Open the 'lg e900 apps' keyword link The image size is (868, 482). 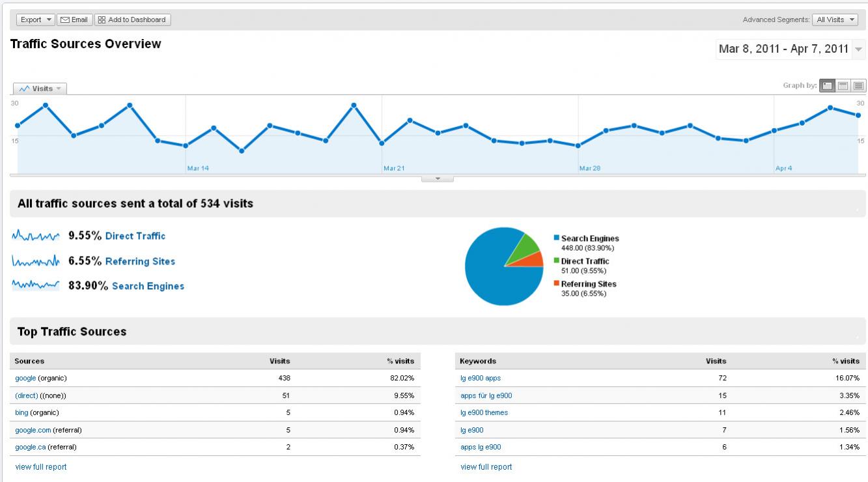[x=481, y=378]
